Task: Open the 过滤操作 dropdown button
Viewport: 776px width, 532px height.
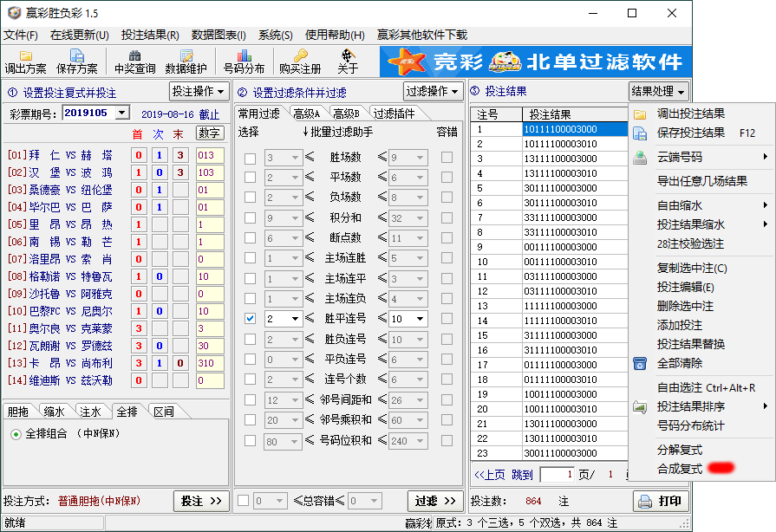Action: (x=433, y=92)
